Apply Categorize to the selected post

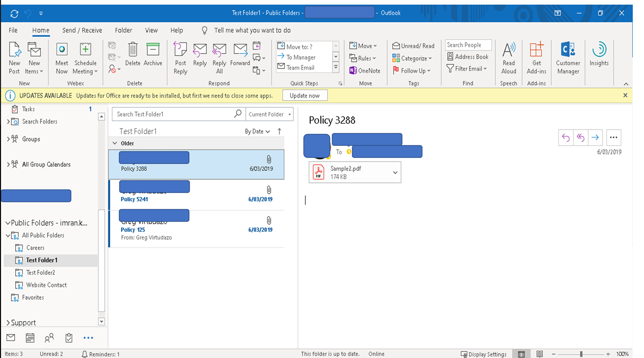[x=413, y=58]
